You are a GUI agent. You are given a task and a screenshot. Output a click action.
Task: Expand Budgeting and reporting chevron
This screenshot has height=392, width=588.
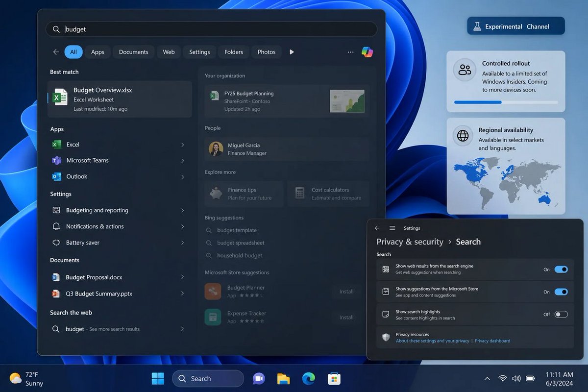(x=182, y=210)
